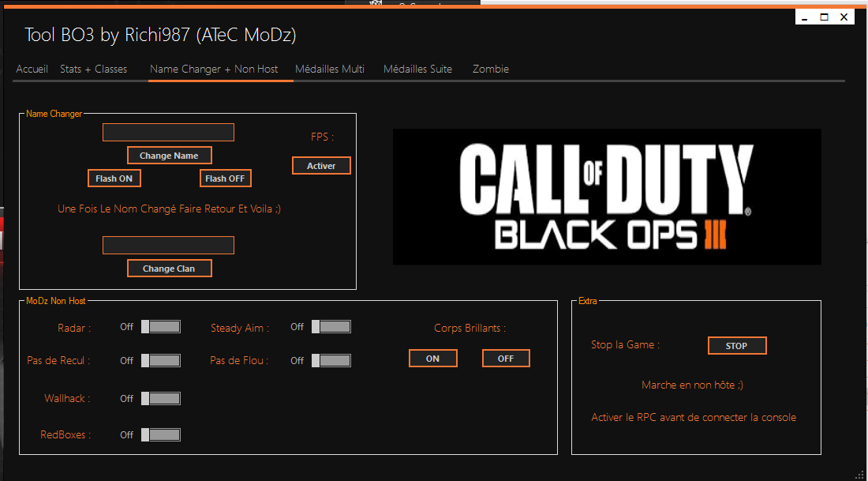Maximize the Tool BO3 window
Image resolution: width=868 pixels, height=481 pixels.
825,17
